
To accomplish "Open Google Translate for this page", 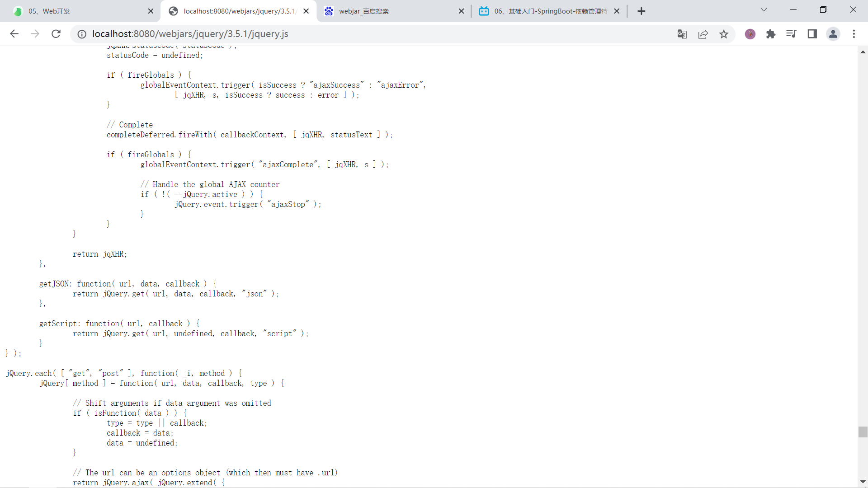I will point(682,34).
